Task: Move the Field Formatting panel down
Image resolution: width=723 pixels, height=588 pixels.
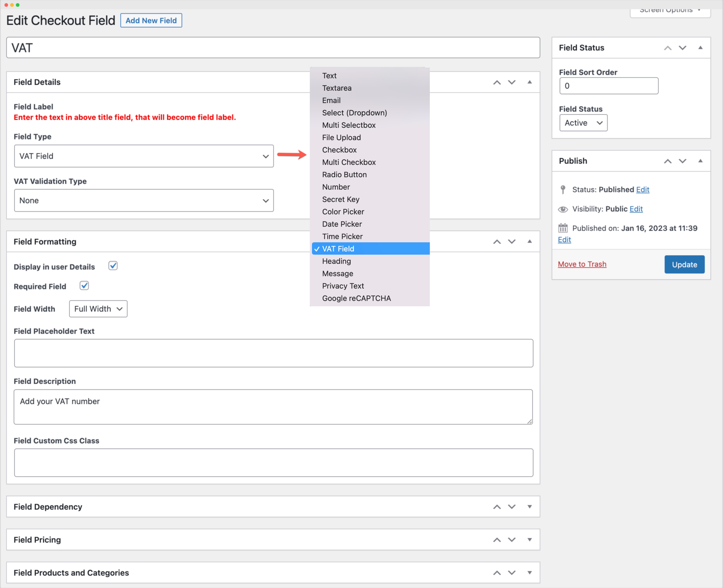Action: [x=512, y=241]
